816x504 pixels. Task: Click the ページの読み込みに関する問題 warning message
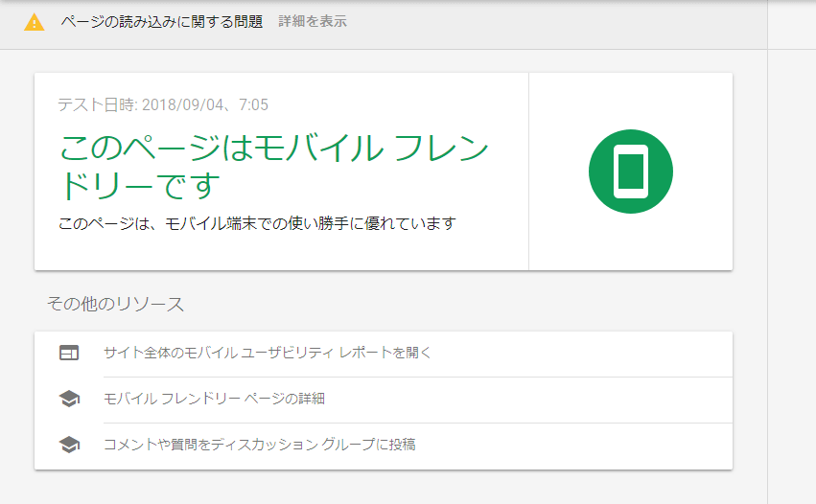161,21
